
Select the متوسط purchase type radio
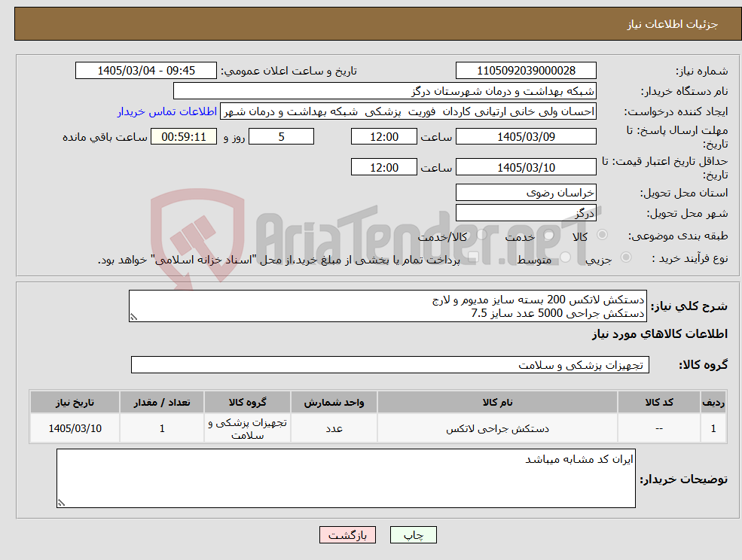click(x=566, y=257)
